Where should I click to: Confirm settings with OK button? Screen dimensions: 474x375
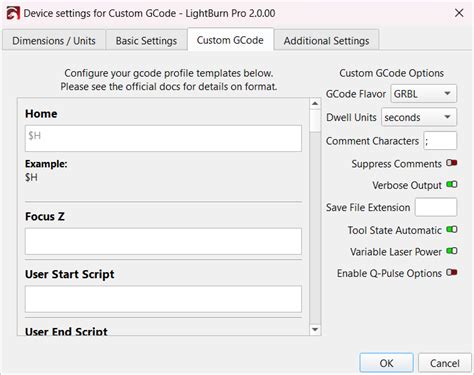pyautogui.click(x=386, y=363)
